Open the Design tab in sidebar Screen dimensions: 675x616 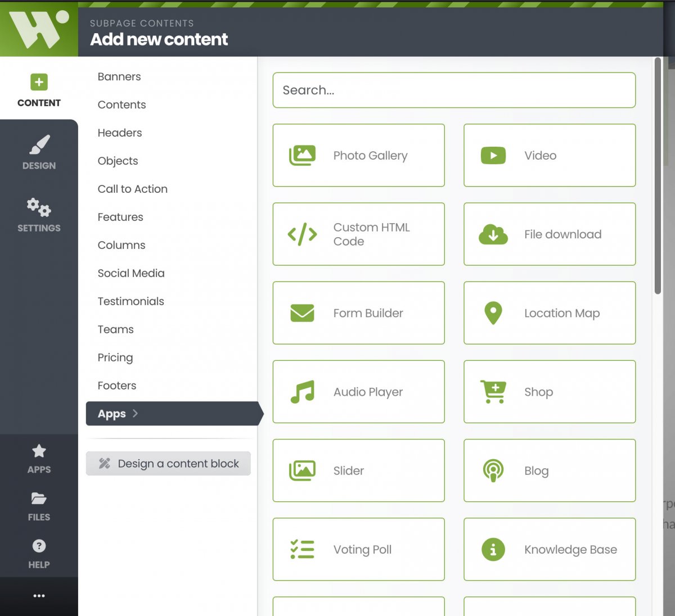coord(39,152)
